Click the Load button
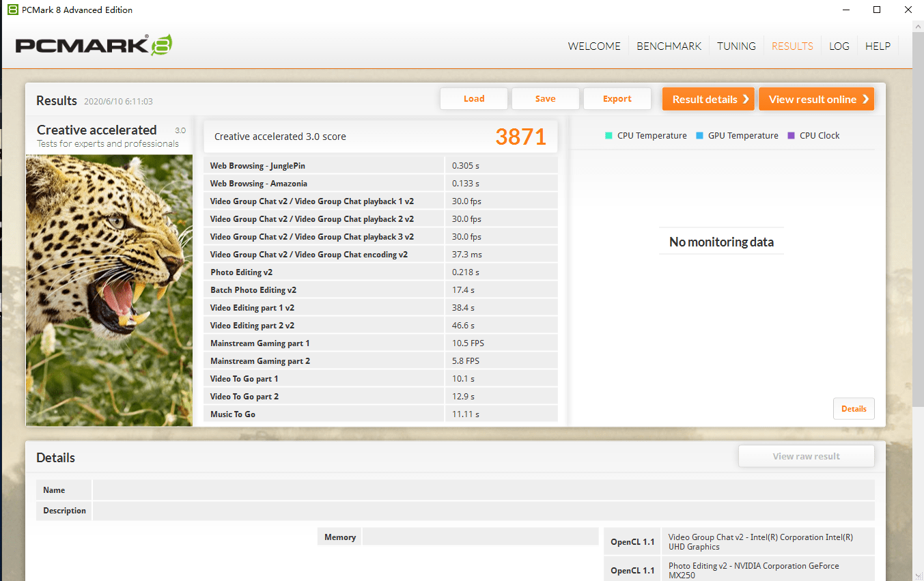 (x=474, y=98)
